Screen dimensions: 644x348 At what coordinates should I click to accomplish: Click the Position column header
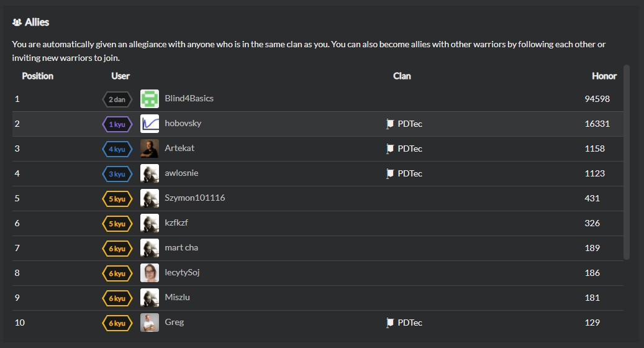(x=37, y=76)
